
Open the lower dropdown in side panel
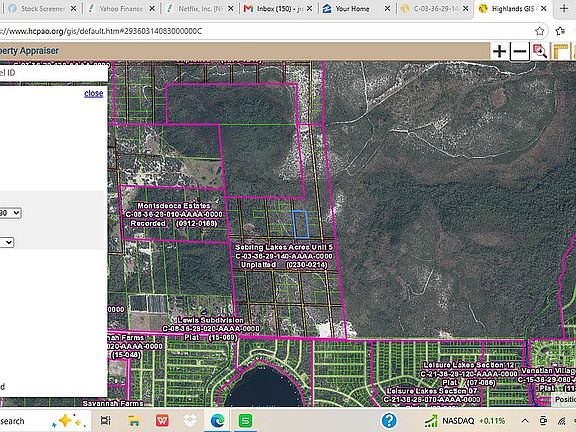pyautogui.click(x=7, y=242)
